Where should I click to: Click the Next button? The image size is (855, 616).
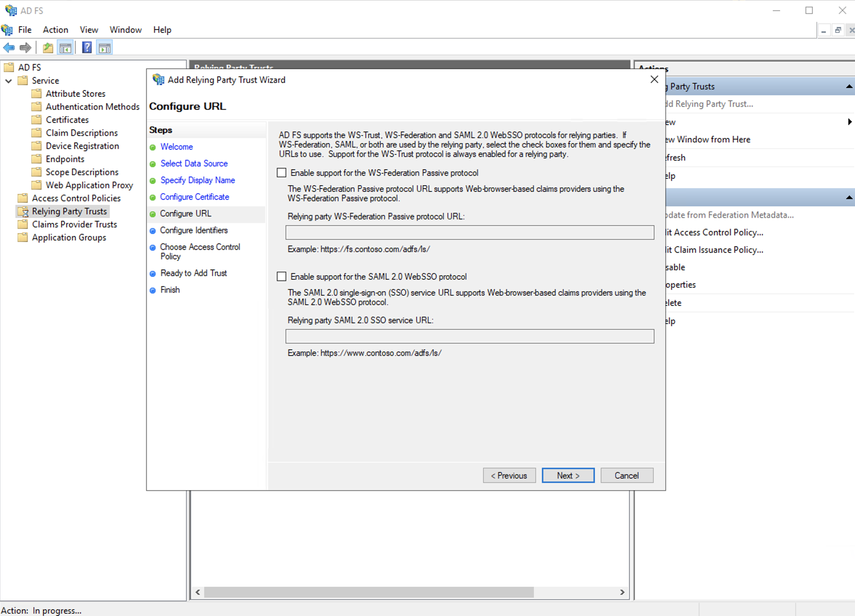click(x=568, y=475)
